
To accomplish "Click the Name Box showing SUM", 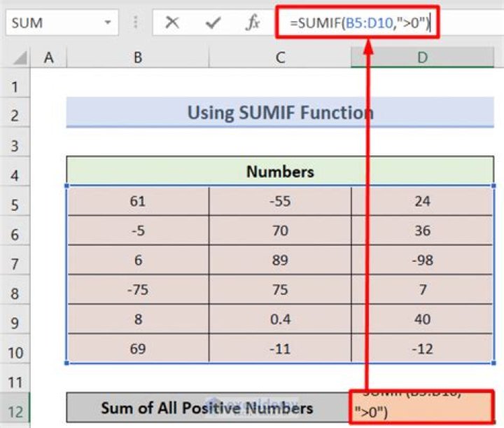I will tap(49, 23).
